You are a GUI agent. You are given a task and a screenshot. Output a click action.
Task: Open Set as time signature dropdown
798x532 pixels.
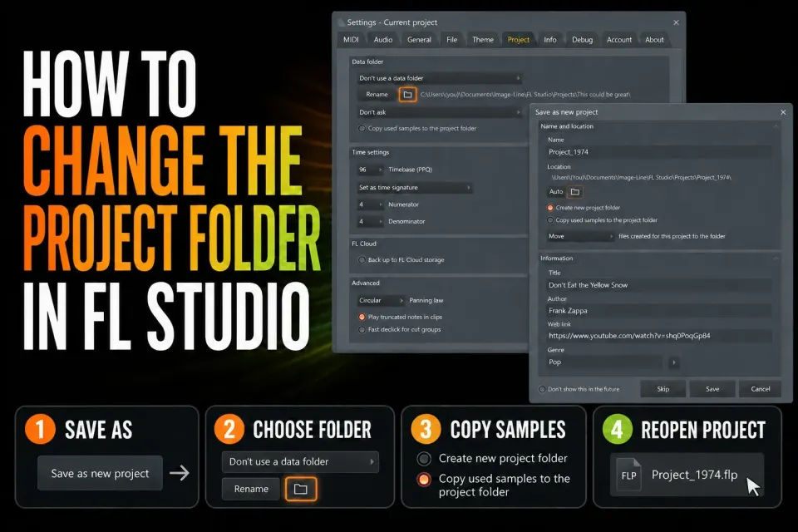[x=414, y=188]
